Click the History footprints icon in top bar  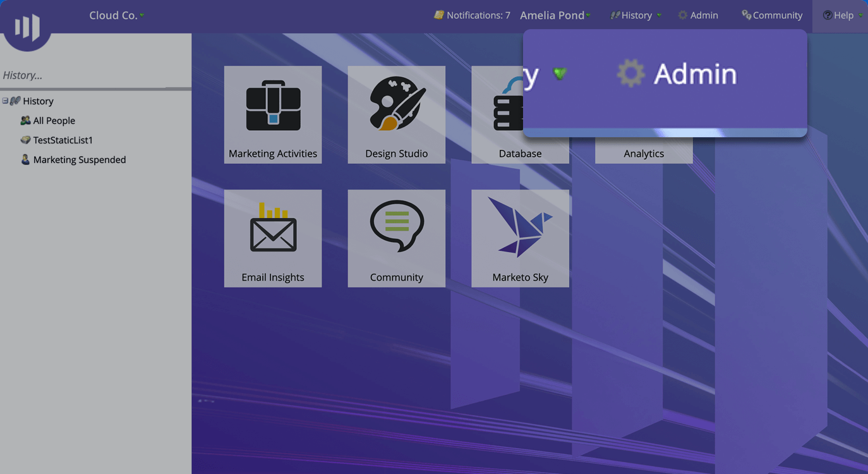tap(615, 15)
